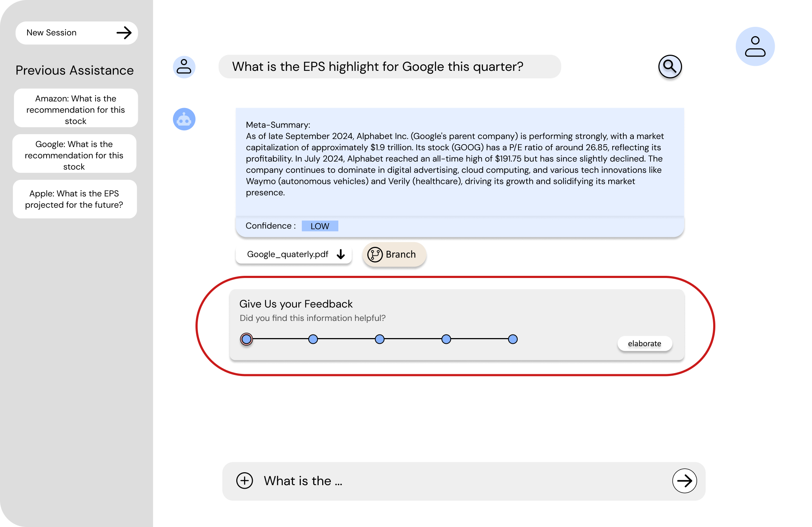Screen dimensions: 812x527
Task: Click the 'Previous Assistance' heading
Action: pyautogui.click(x=74, y=70)
